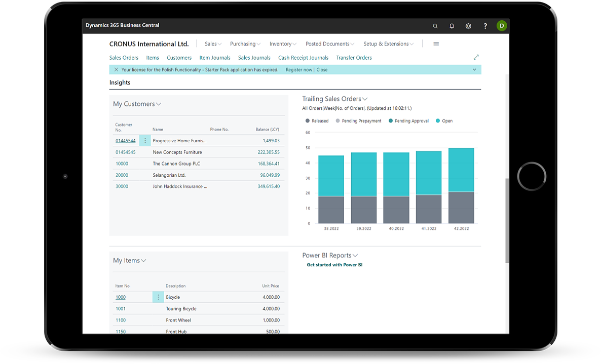Click the Close link in notification

[322, 70]
